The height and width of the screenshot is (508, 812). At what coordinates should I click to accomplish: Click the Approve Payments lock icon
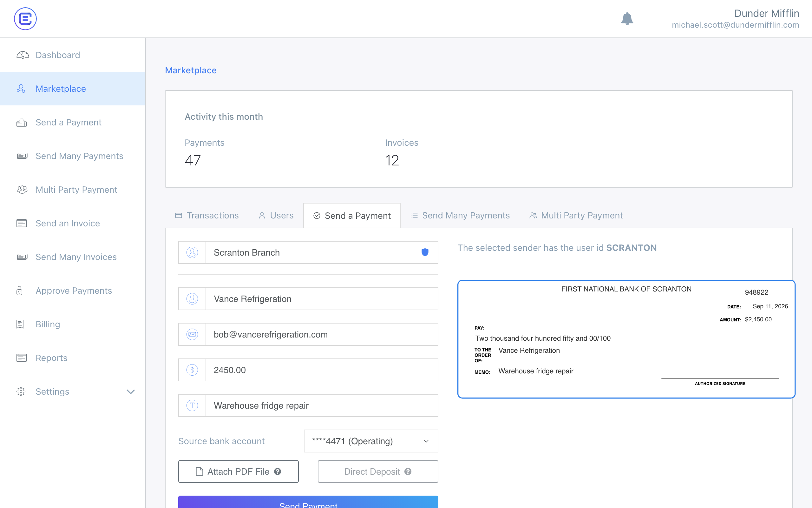[x=19, y=290]
